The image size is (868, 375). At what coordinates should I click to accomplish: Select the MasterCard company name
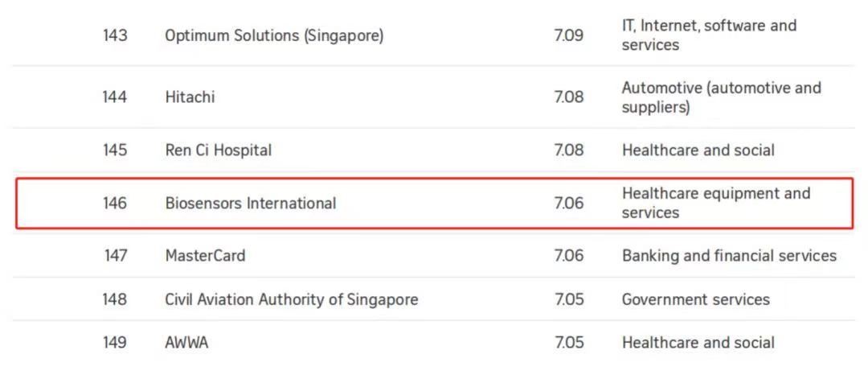[205, 256]
